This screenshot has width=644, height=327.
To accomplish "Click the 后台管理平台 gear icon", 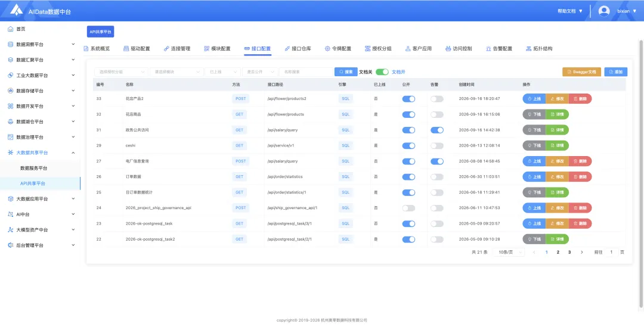I will coord(11,245).
